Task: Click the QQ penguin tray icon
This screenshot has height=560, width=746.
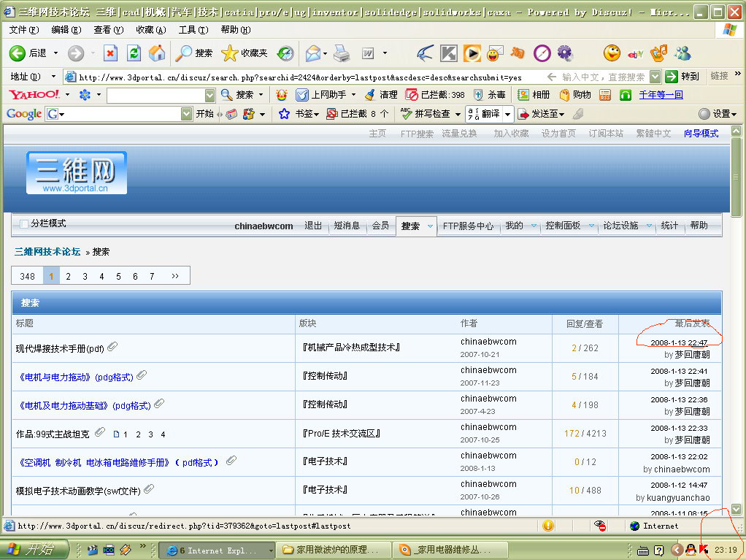Action: tap(691, 550)
